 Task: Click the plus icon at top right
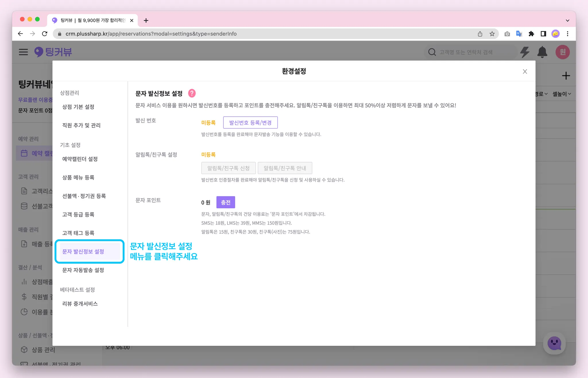click(x=566, y=76)
